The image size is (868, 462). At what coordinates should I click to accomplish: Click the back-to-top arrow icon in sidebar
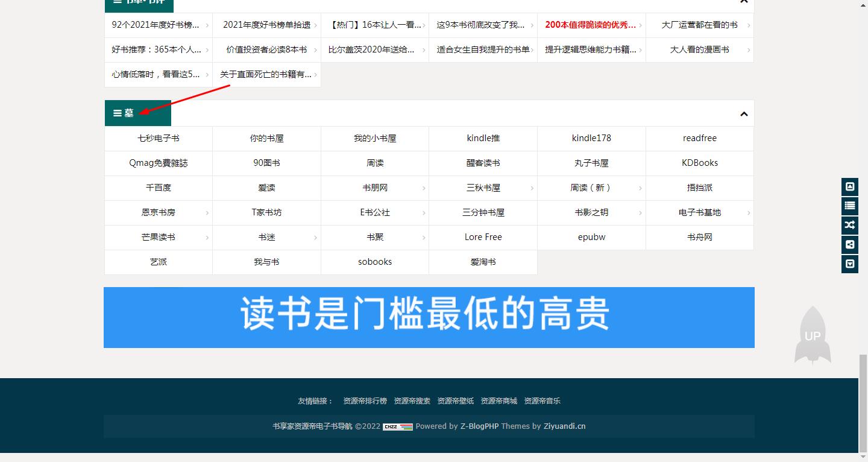click(849, 187)
